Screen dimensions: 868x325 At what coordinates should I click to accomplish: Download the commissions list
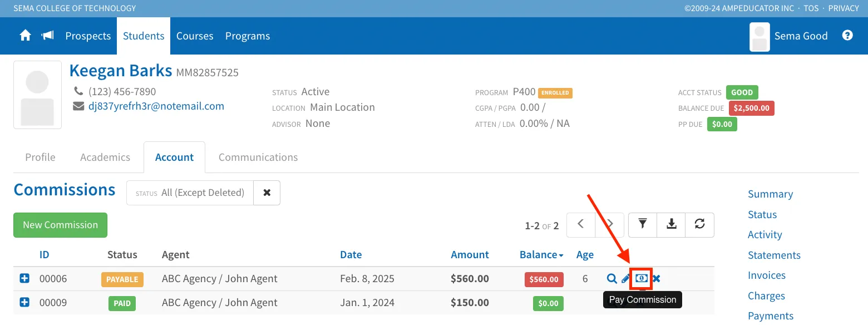point(672,224)
